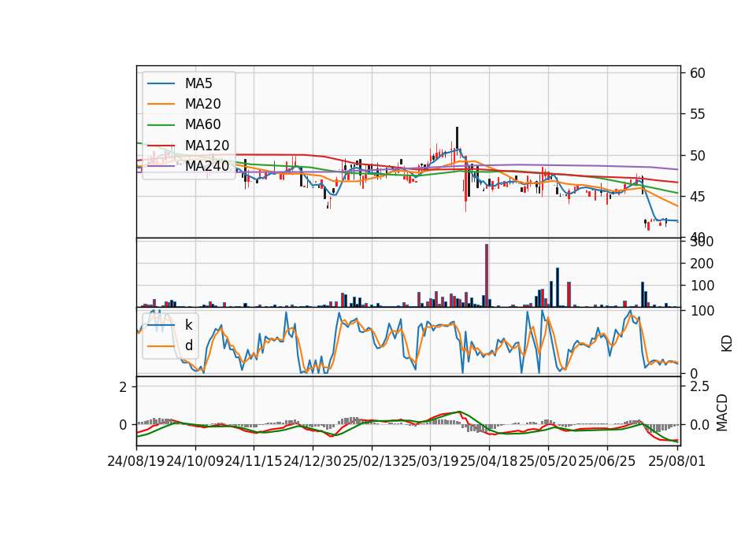The width and height of the screenshot is (756, 543).
Task: Click the volume axis value 200
Action: pyautogui.click(x=702, y=264)
